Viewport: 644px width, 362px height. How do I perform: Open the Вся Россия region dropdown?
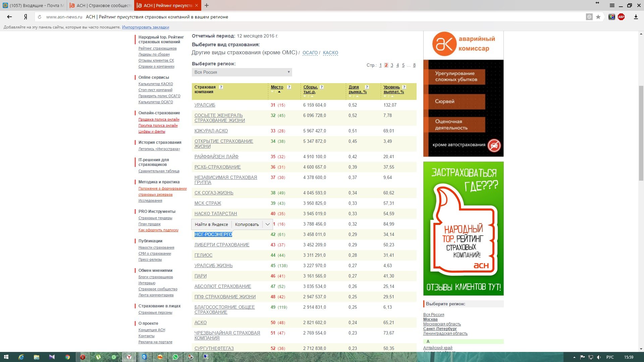(242, 72)
